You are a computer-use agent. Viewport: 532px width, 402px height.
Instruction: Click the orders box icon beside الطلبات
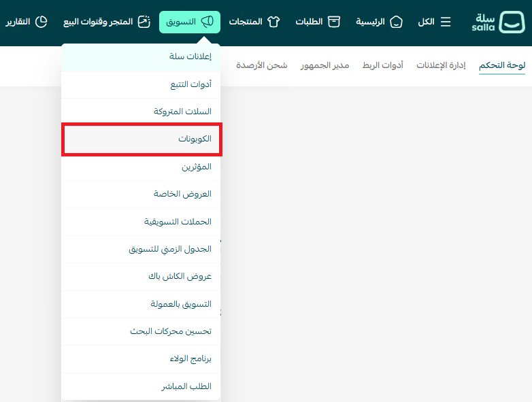tap(333, 22)
